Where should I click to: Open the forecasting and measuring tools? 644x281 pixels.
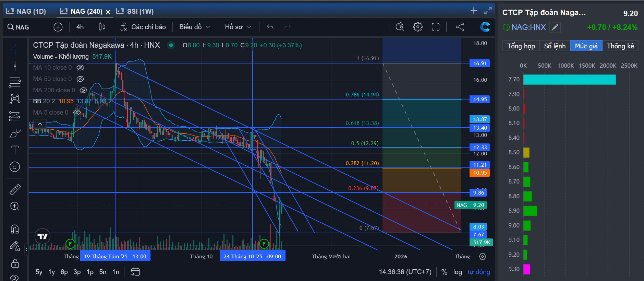[x=15, y=116]
